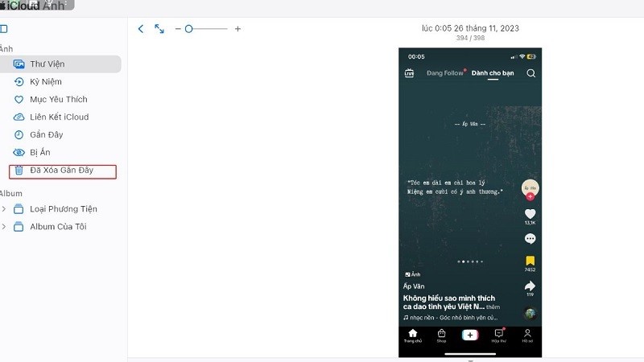The image size is (644, 362).
Task: Click the Đã Xóa Gần Đây label
Action: pyautogui.click(x=63, y=171)
